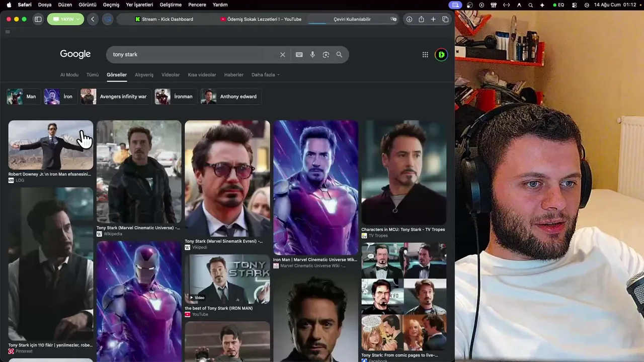The width and height of the screenshot is (644, 362).
Task: Select the Alışveriş search tab
Action: point(144,75)
